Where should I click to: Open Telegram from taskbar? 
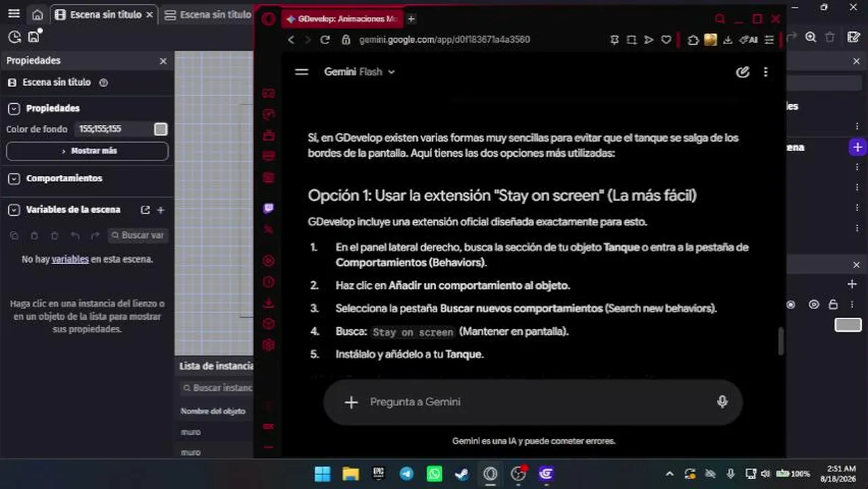pos(406,474)
